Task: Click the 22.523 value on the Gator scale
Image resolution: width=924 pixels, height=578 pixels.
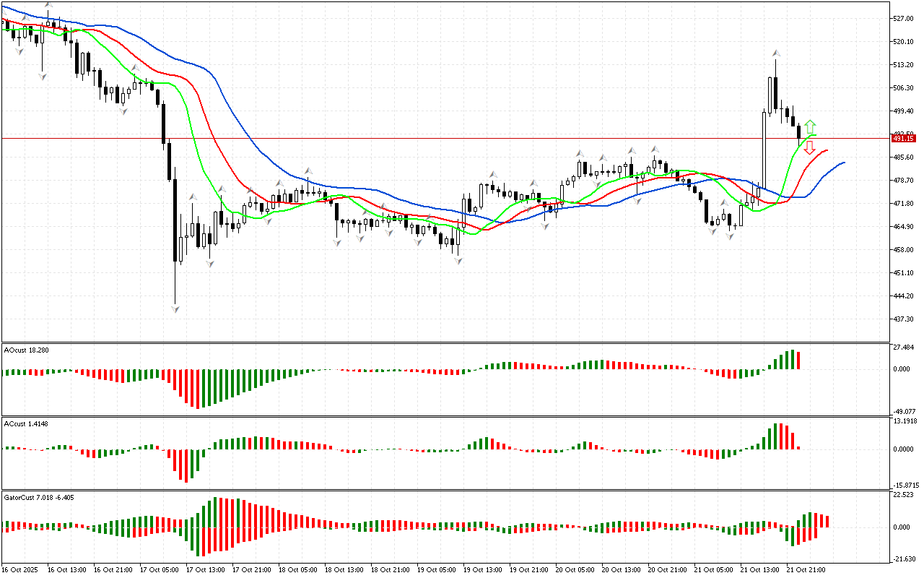Action: [904, 495]
